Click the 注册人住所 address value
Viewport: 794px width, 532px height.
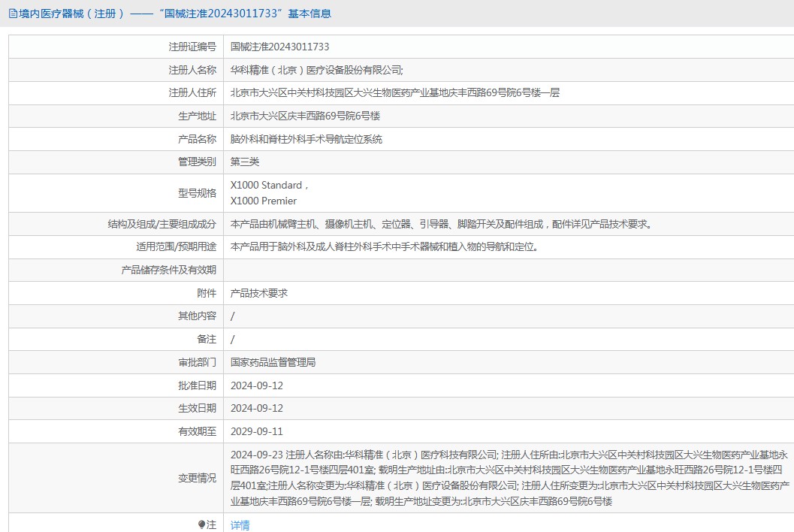point(394,93)
